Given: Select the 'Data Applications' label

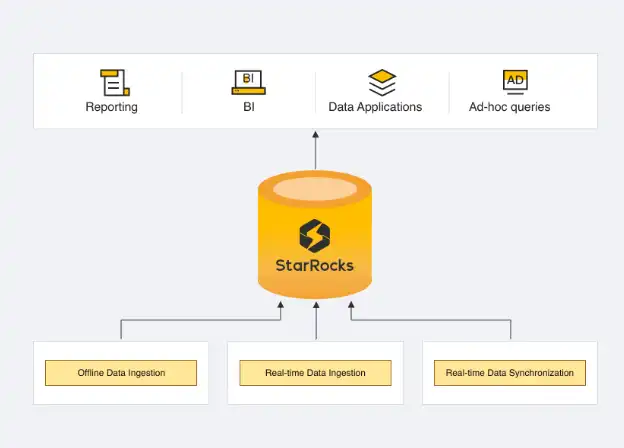Looking at the screenshot, I should click(x=375, y=107).
